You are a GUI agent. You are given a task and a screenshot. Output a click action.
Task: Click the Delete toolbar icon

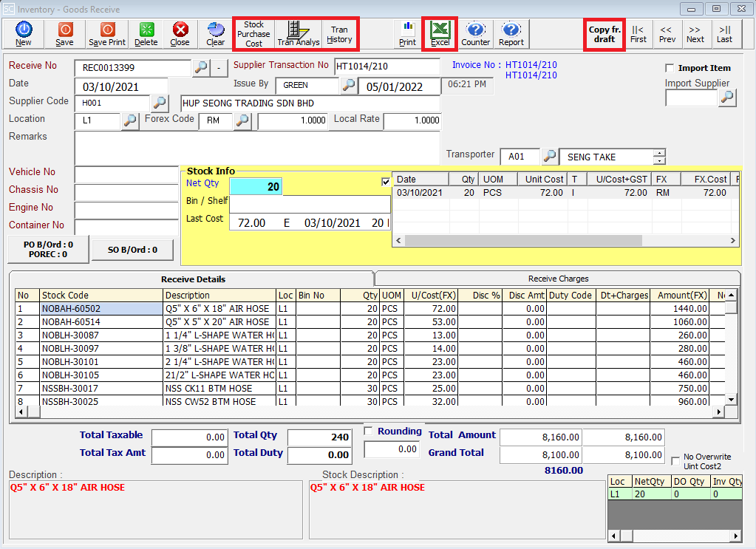[146, 34]
